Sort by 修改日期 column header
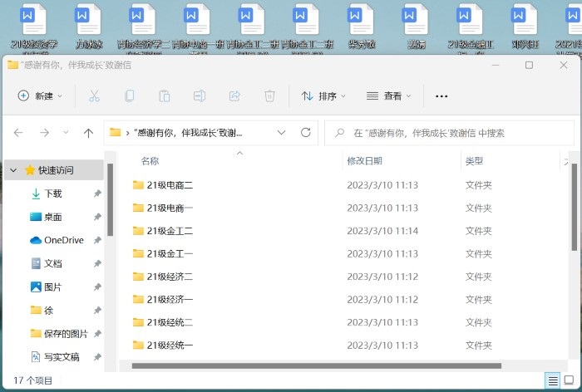The image size is (582, 392). (x=365, y=161)
